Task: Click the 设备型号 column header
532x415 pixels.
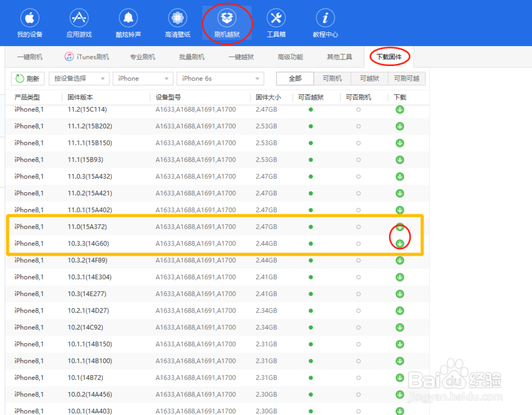Action: pyautogui.click(x=168, y=97)
